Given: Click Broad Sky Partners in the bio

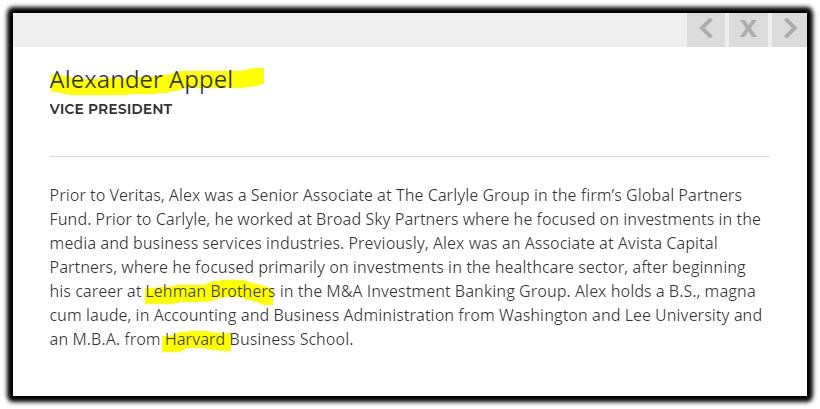Looking at the screenshot, I should pos(388,219).
